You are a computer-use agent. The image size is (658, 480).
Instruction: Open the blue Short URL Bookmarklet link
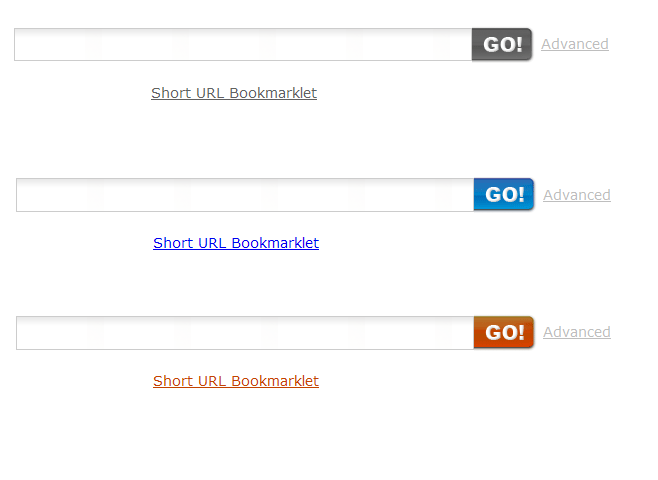pyautogui.click(x=236, y=243)
